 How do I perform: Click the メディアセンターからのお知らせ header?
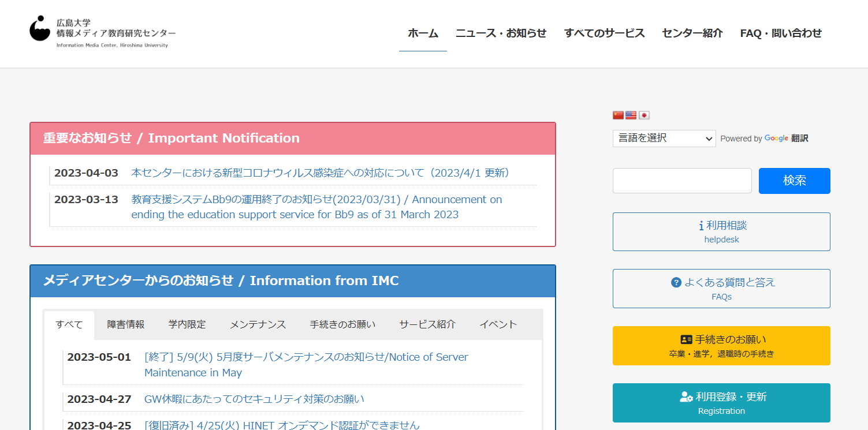tap(293, 281)
